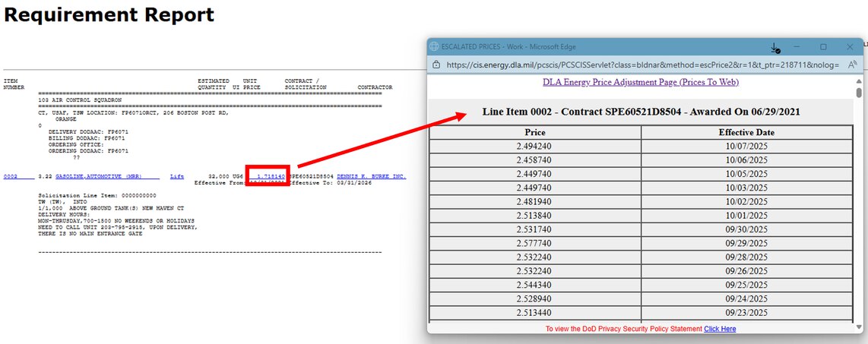This screenshot has height=344, width=868.
Task: Click the Lift link in report row
Action: coord(176,176)
